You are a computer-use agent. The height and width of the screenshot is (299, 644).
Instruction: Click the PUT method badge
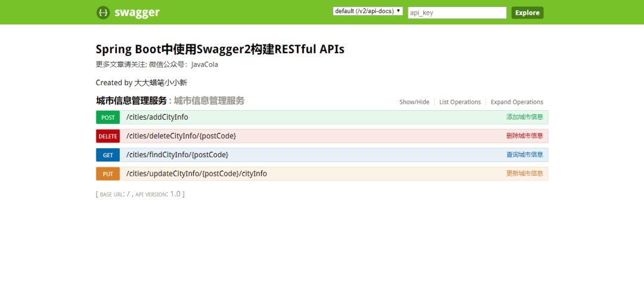pyautogui.click(x=108, y=174)
